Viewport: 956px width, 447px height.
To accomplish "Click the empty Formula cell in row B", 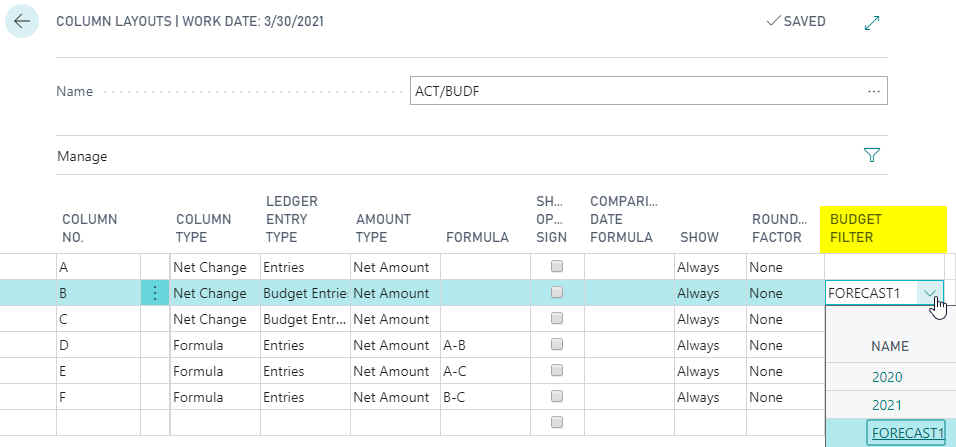I will [485, 293].
